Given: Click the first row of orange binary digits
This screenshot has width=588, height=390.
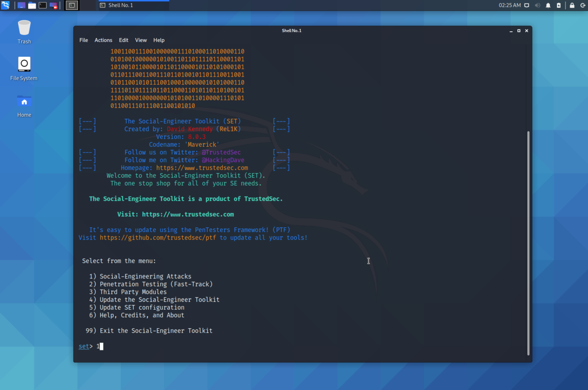Looking at the screenshot, I should [177, 51].
